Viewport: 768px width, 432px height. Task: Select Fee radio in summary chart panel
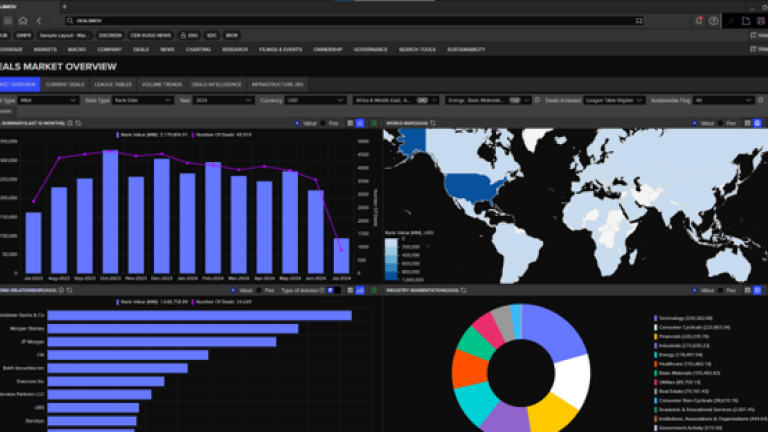(x=321, y=122)
